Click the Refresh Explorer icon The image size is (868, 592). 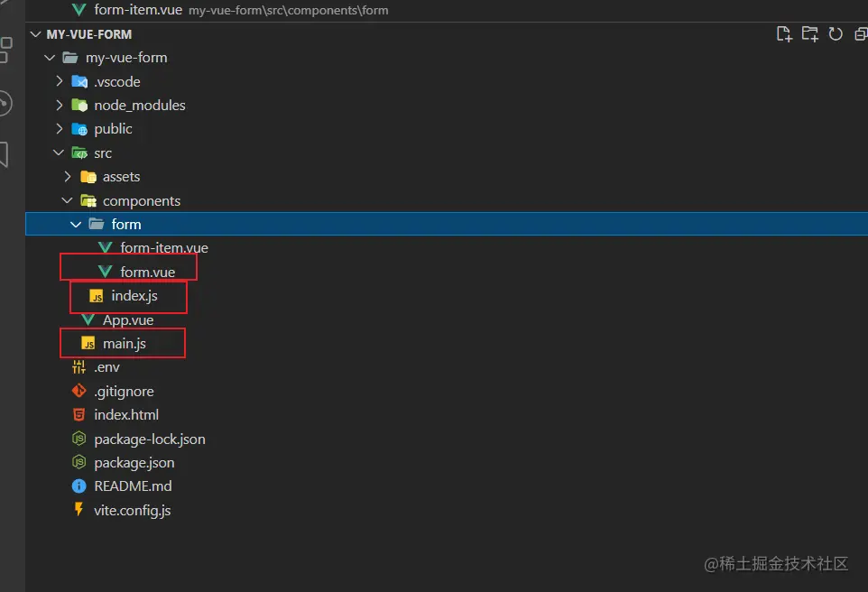[835, 33]
